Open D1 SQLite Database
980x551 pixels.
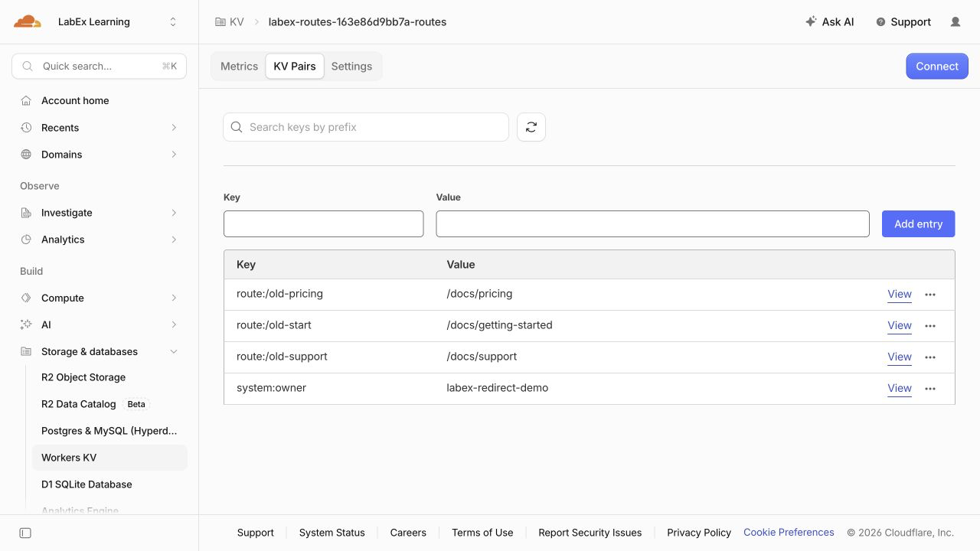tap(87, 484)
